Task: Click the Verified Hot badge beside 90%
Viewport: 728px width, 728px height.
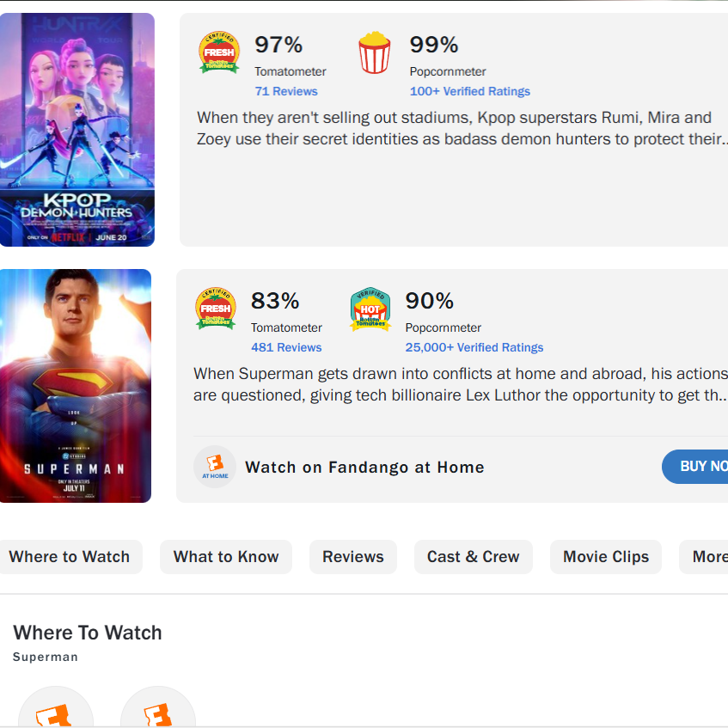Action: 370,309
